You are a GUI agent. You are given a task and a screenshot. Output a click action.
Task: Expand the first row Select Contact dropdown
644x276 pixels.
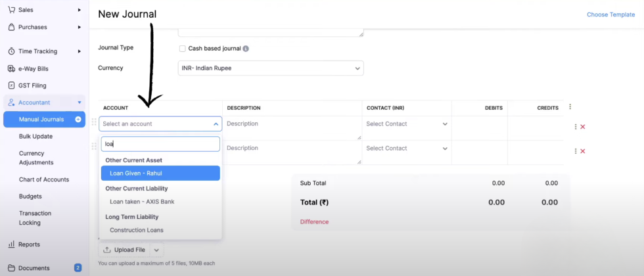[407, 124]
